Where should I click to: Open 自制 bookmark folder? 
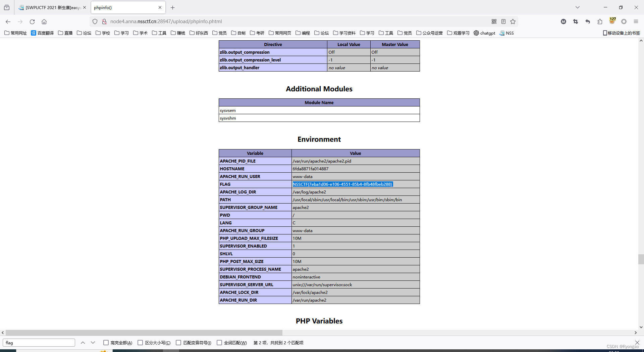coord(238,33)
